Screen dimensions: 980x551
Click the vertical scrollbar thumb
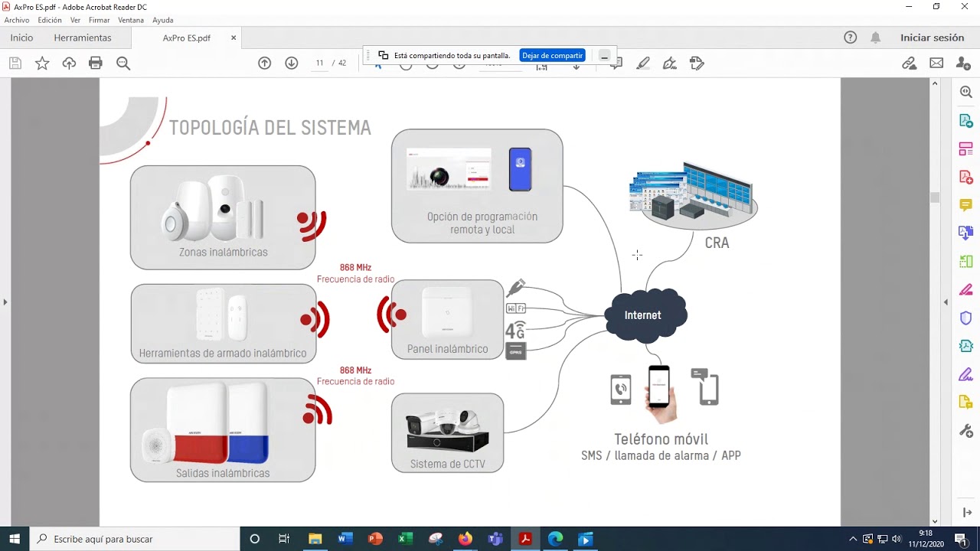tap(934, 197)
